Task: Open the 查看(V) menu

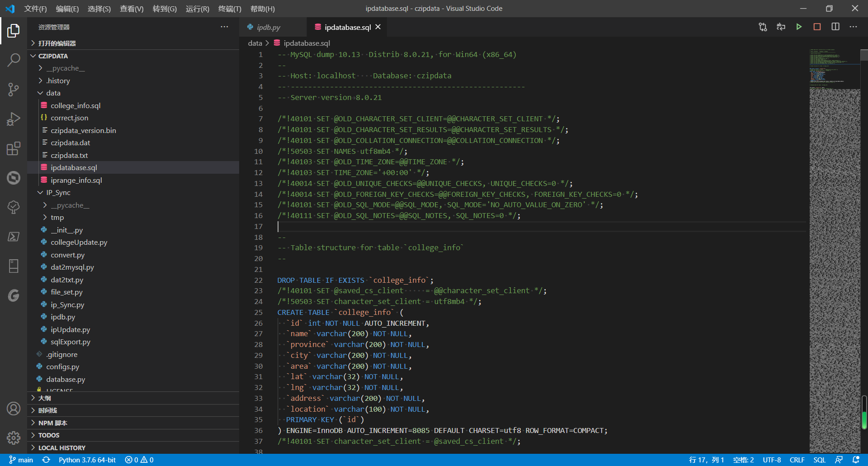Action: coord(132,9)
